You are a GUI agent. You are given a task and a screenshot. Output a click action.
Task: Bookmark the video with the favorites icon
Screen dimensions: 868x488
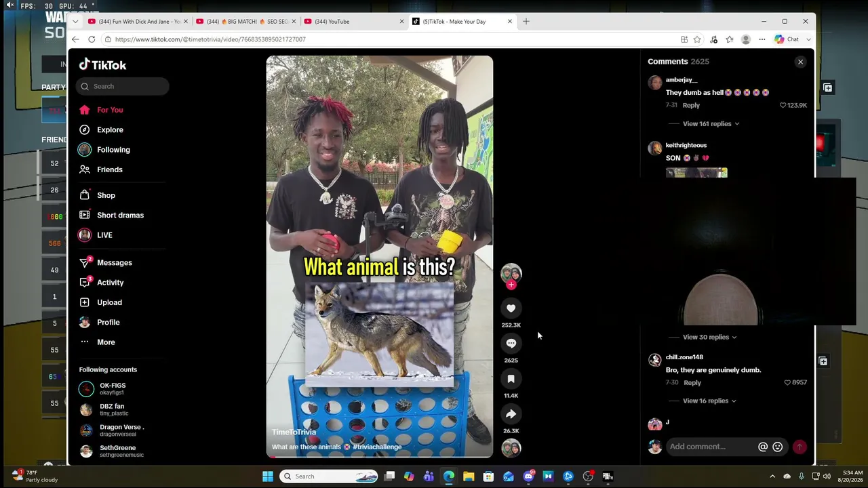tap(511, 379)
